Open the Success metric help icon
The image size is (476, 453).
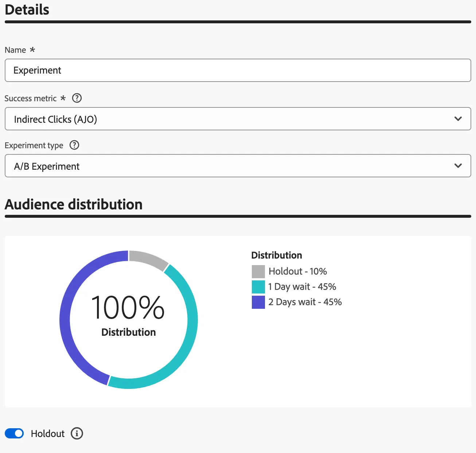click(77, 98)
